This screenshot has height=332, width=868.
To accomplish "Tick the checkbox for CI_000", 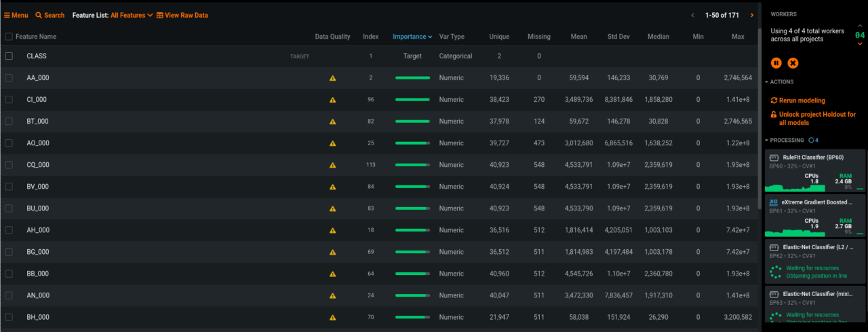I will point(9,100).
